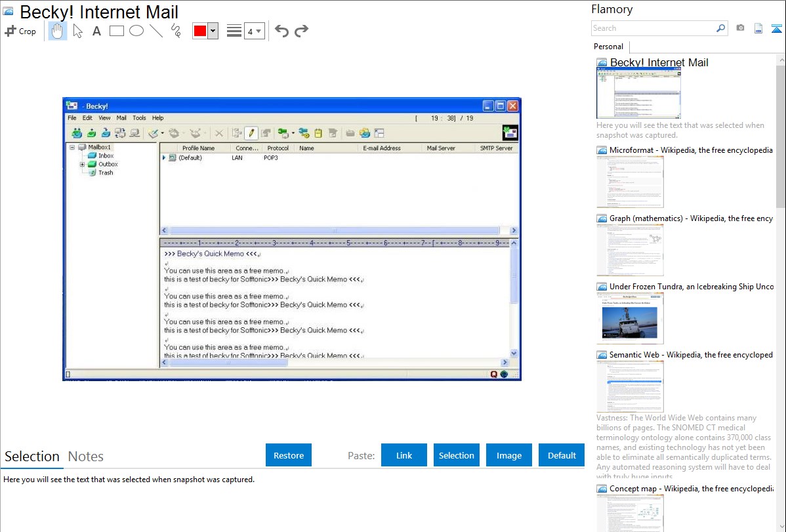Viewport: 786px width, 532px height.
Task: Select the ellipse shape tool
Action: (136, 31)
